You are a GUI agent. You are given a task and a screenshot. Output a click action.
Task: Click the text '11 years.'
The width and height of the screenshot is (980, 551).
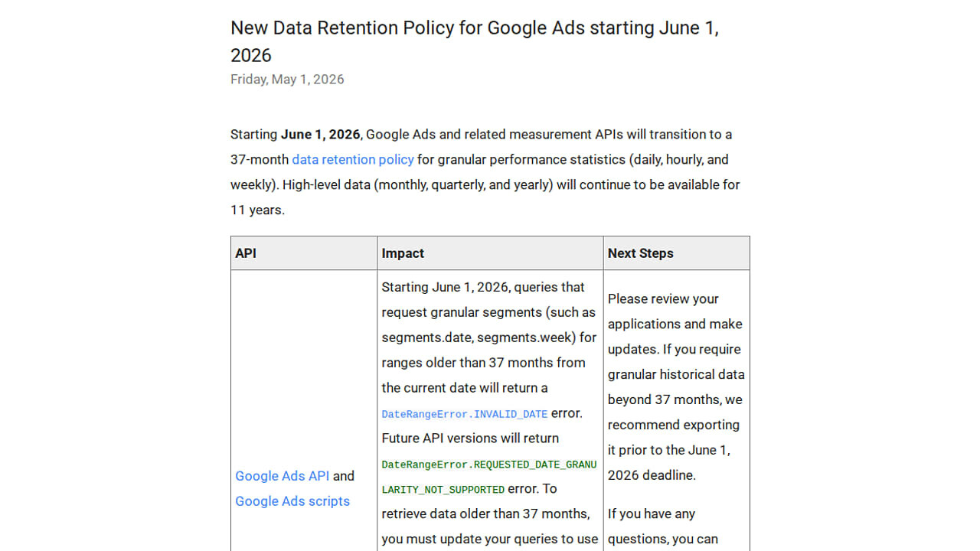tap(257, 210)
